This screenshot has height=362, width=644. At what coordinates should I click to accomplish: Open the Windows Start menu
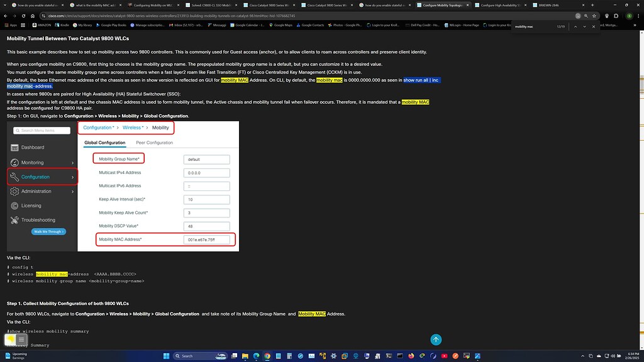[167, 356]
